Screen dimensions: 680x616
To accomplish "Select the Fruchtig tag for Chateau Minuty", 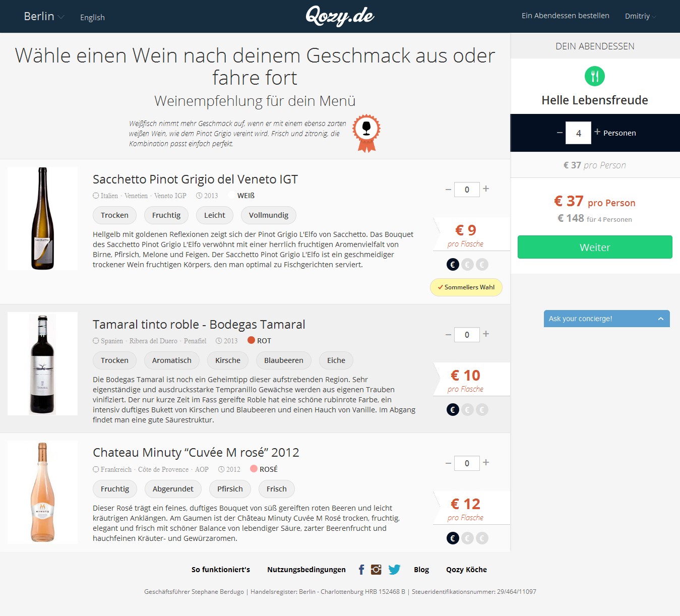I will pos(115,489).
